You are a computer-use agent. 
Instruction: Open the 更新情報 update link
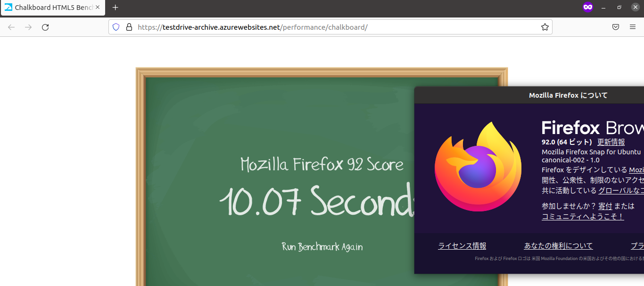click(x=611, y=142)
